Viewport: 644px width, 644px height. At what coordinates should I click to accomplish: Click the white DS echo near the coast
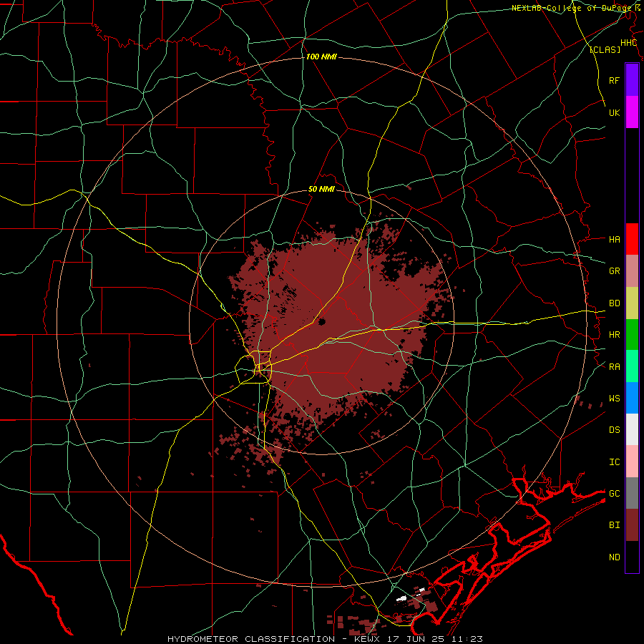pyautogui.click(x=401, y=598)
